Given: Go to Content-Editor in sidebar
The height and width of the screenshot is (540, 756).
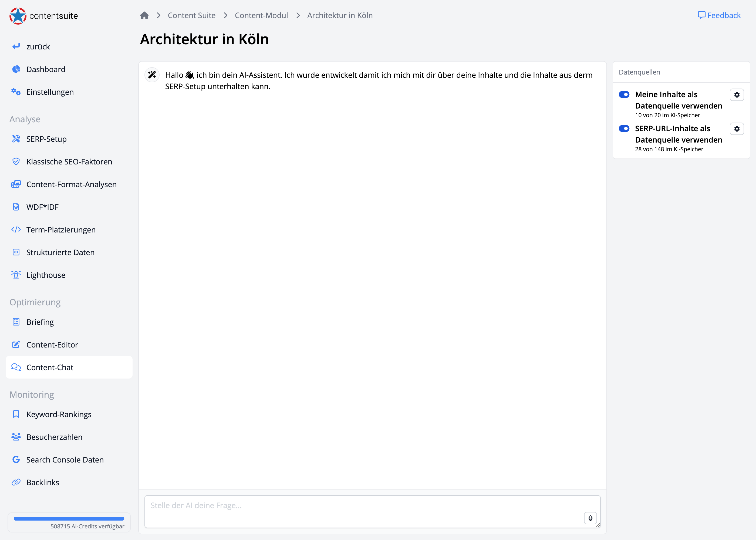Looking at the screenshot, I should click(x=52, y=345).
